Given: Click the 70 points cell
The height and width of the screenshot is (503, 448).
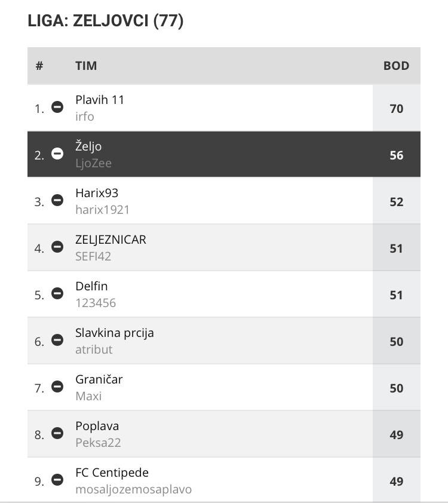Looking at the screenshot, I should pyautogui.click(x=397, y=109).
